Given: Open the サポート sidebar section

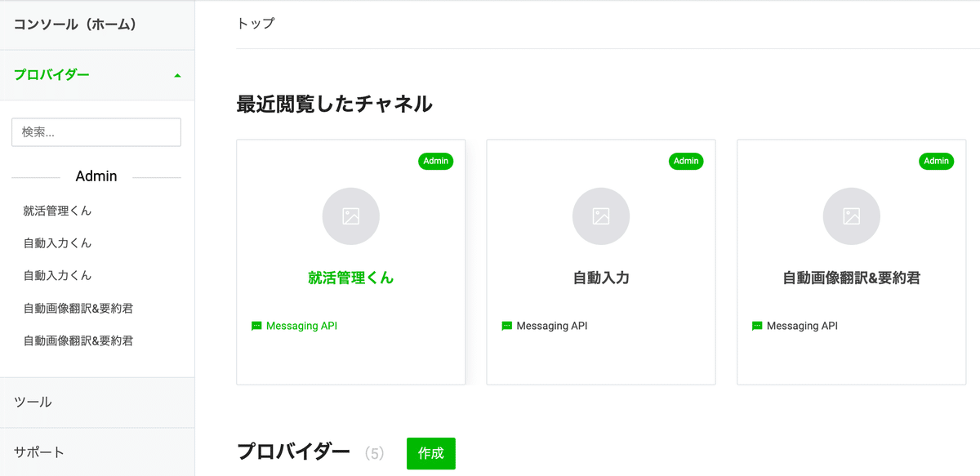Looking at the screenshot, I should point(97,452).
